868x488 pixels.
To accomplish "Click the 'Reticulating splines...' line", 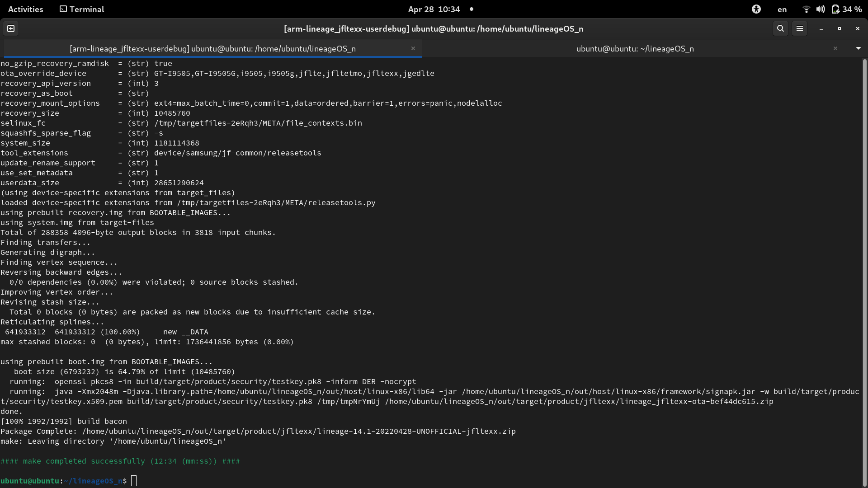I will point(52,322).
